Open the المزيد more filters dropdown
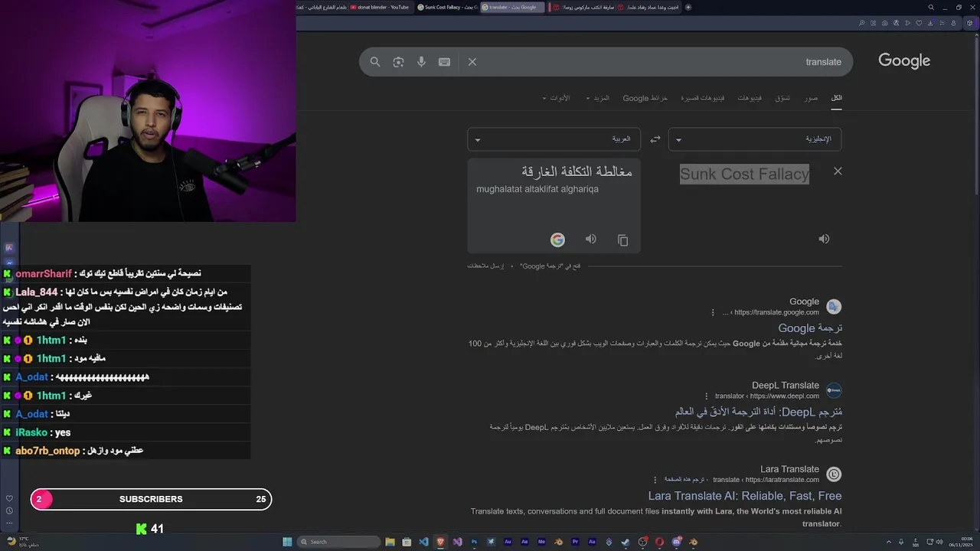This screenshot has width=980, height=551. tap(598, 98)
